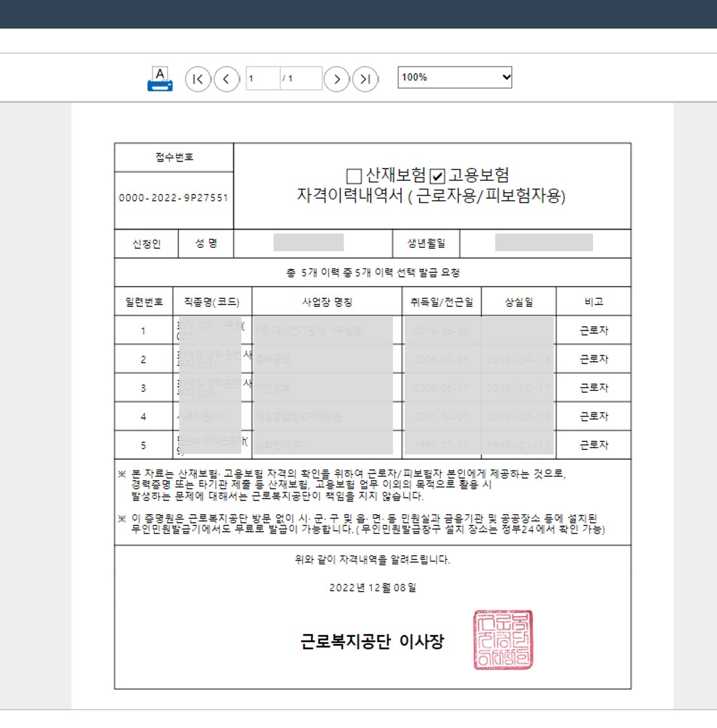
Task: Click the print document icon
Action: click(x=160, y=79)
